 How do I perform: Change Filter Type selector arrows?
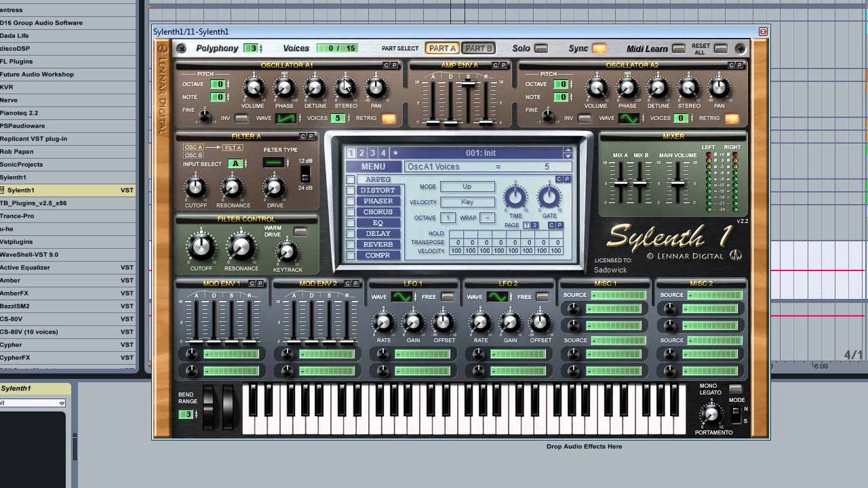click(x=288, y=163)
